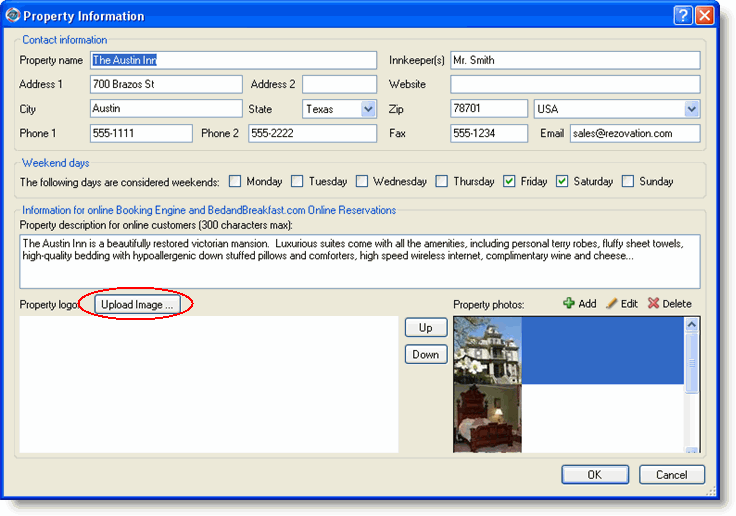Click the Property name input field
Viewport: 736px width, 516px height.
[x=232, y=60]
